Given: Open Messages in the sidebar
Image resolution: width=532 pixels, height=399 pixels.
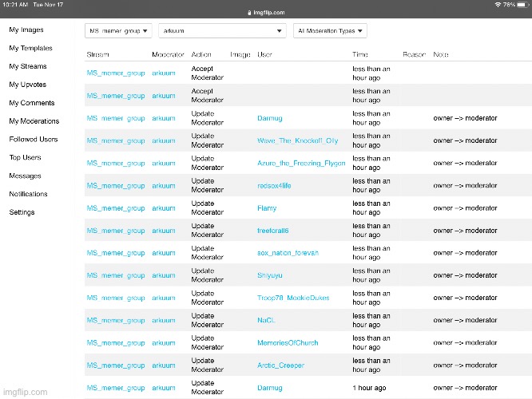Looking at the screenshot, I should [25, 176].
